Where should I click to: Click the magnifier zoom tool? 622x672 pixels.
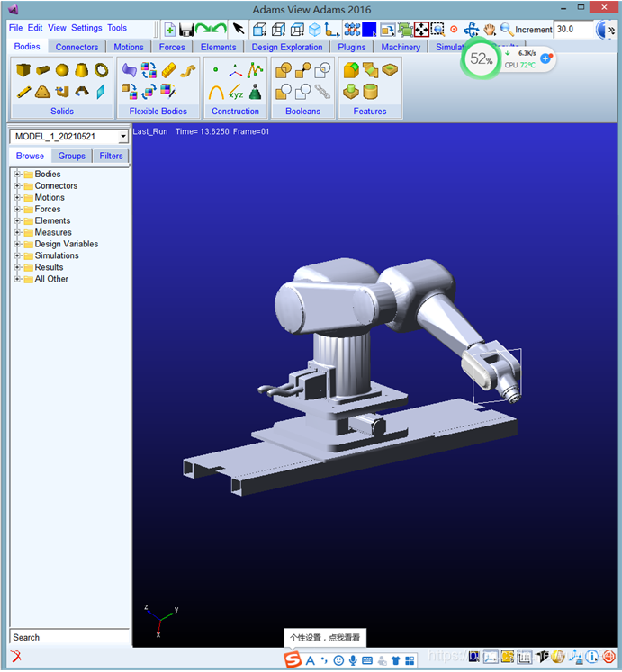(507, 30)
